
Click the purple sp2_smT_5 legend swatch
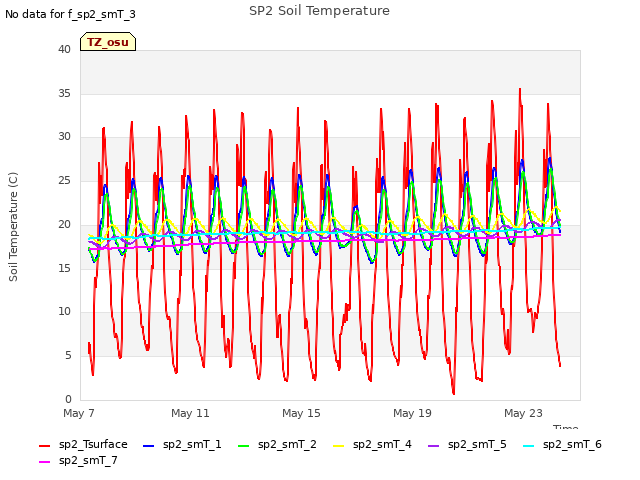point(433,446)
